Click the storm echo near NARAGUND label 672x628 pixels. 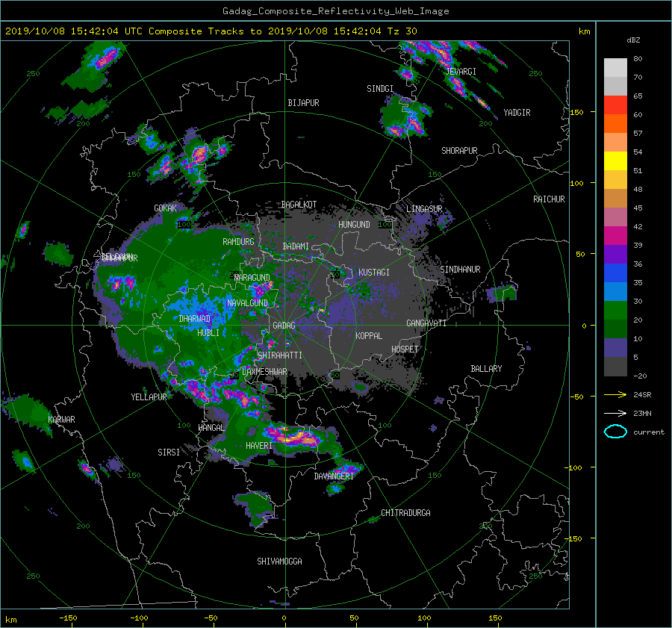click(x=261, y=289)
